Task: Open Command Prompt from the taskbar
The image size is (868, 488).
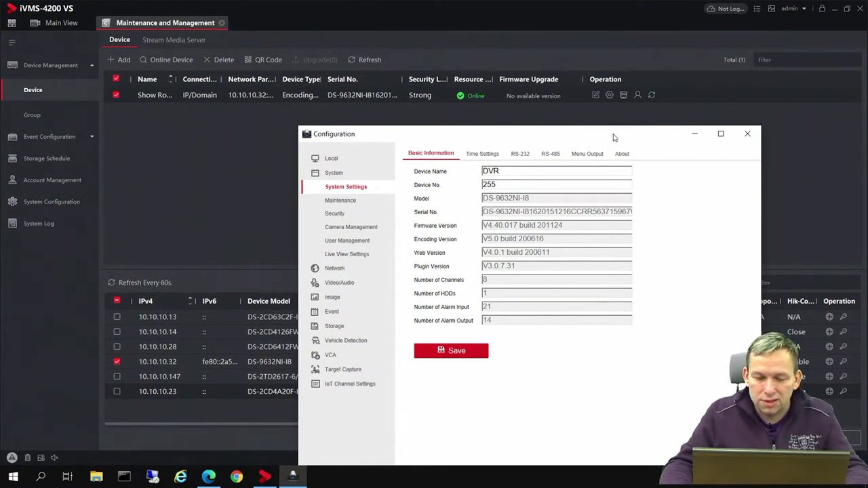Action: pos(124,477)
